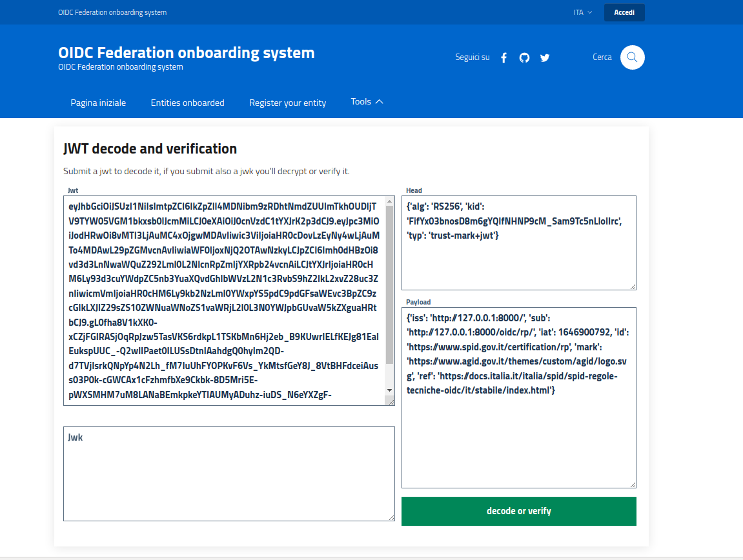Click into the Payload output textarea
The width and height of the screenshot is (743, 560).
[x=519, y=397]
